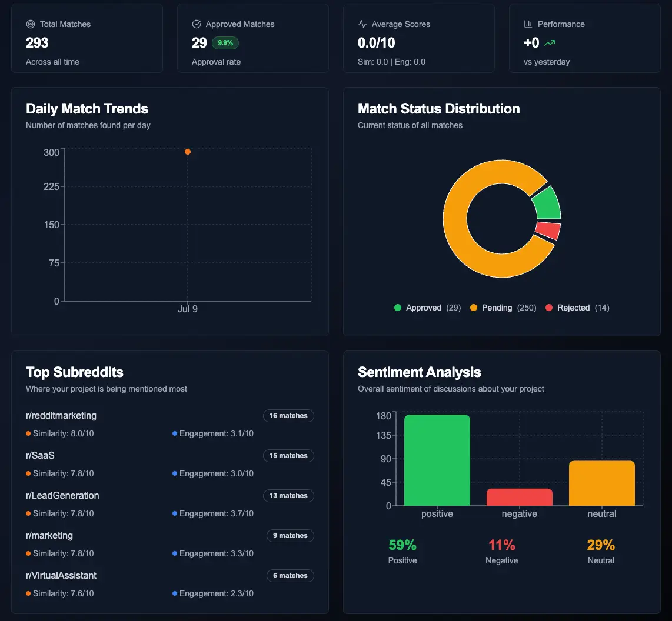Click the 9.9% approval rate badge
Image resolution: width=672 pixels, height=621 pixels.
point(225,43)
